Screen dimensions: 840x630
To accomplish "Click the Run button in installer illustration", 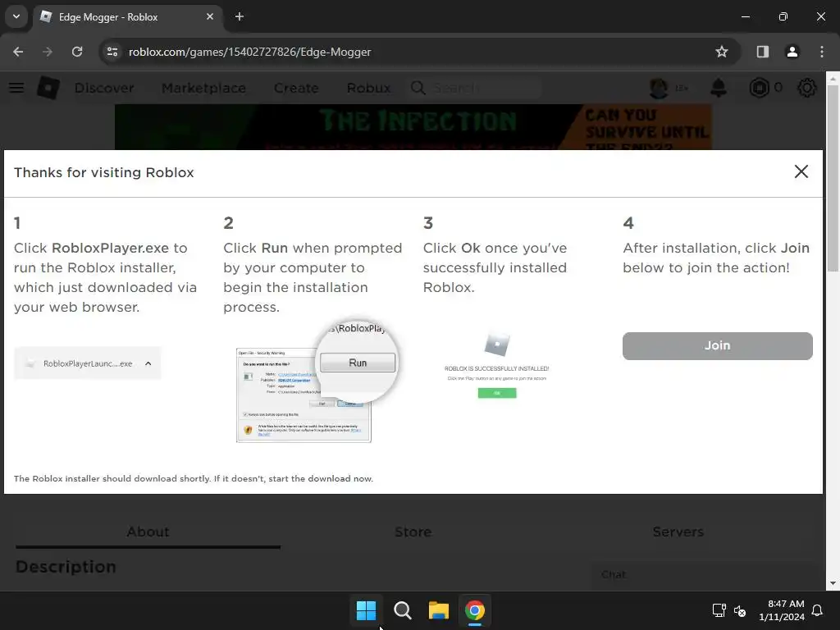I will coord(358,363).
